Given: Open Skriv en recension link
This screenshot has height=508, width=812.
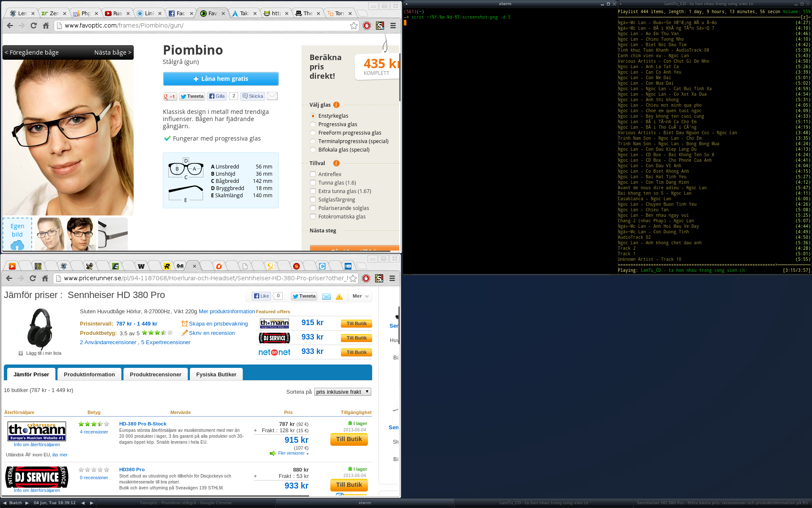Looking at the screenshot, I should point(212,333).
